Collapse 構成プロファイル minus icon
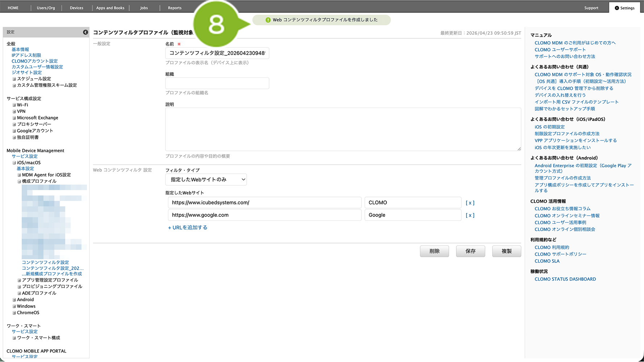The height and width of the screenshot is (362, 644). (19, 182)
